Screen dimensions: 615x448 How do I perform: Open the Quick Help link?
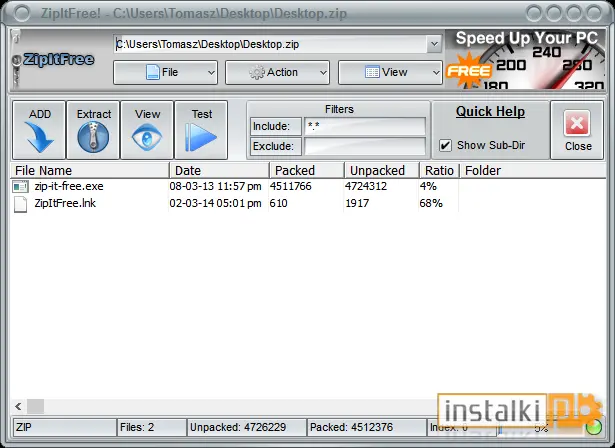[490, 112]
